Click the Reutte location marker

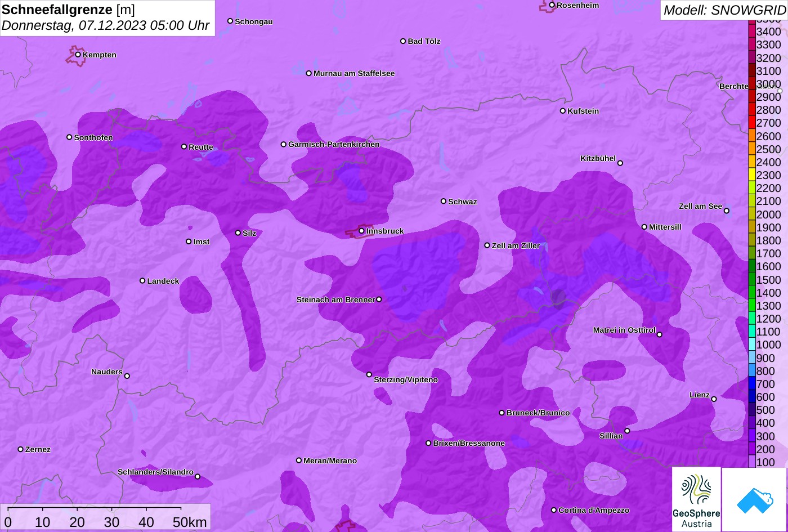(x=184, y=146)
